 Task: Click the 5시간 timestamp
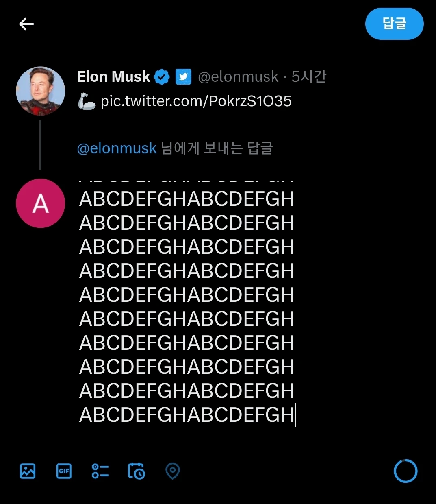309,76
